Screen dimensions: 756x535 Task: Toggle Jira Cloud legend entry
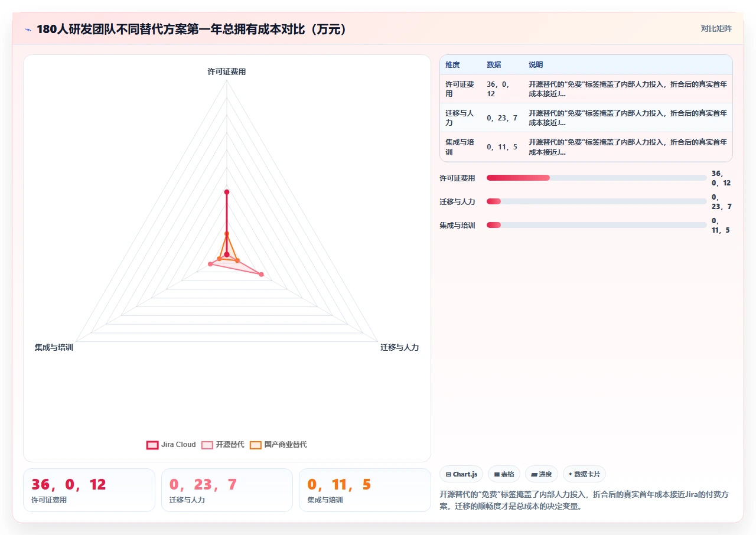171,445
